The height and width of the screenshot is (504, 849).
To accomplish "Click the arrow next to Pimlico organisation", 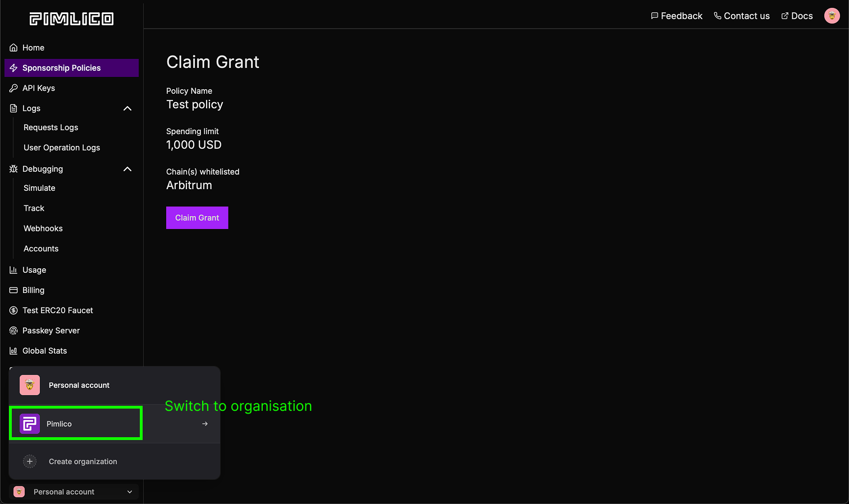I will point(205,424).
